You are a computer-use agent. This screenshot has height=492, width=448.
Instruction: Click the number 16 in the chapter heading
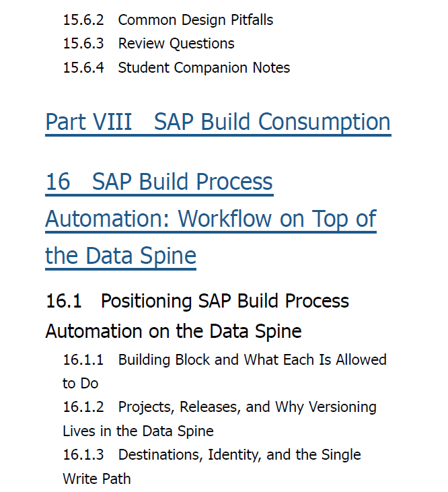coord(58,182)
